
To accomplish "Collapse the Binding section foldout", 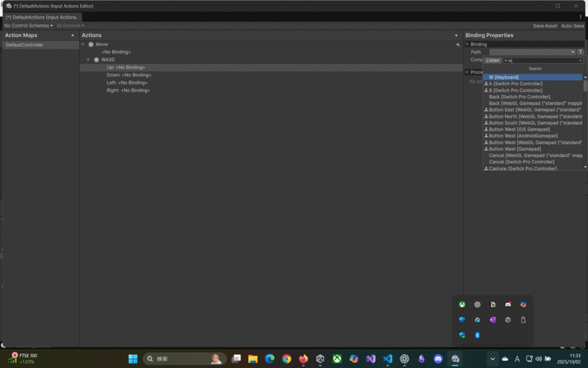I will pyautogui.click(x=467, y=44).
